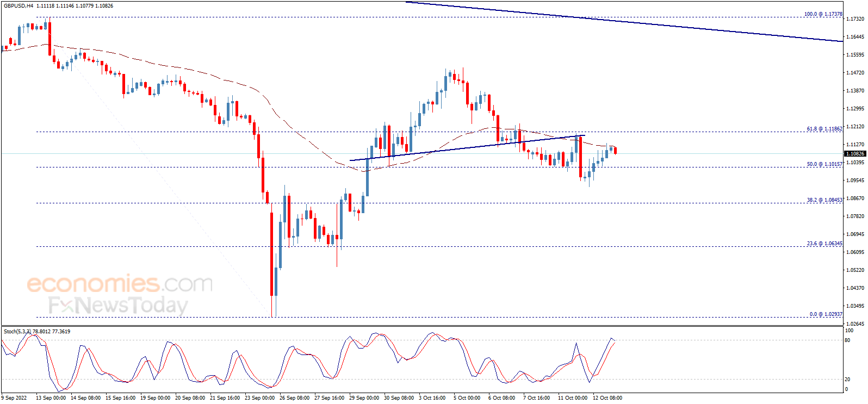Click the long descending blue trendline
The width and height of the screenshot is (868, 404).
point(623,22)
